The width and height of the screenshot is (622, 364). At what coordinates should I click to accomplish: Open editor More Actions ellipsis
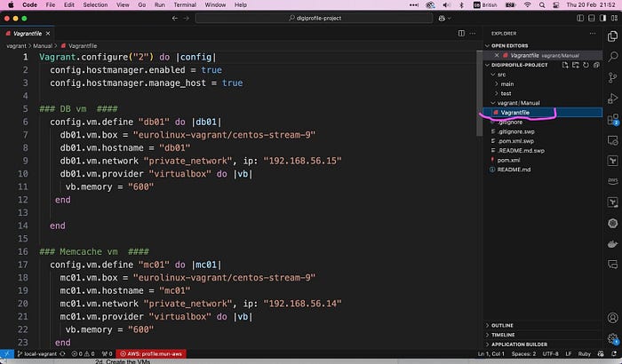tap(473, 34)
